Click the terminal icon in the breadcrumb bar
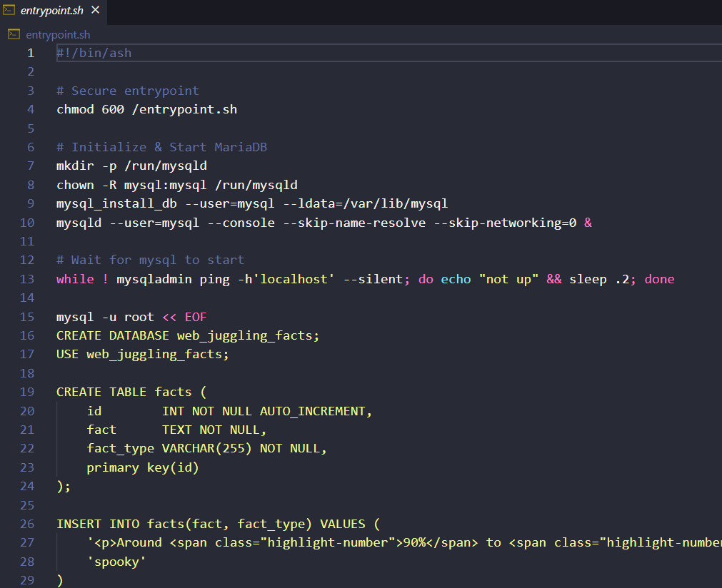 pyautogui.click(x=14, y=34)
